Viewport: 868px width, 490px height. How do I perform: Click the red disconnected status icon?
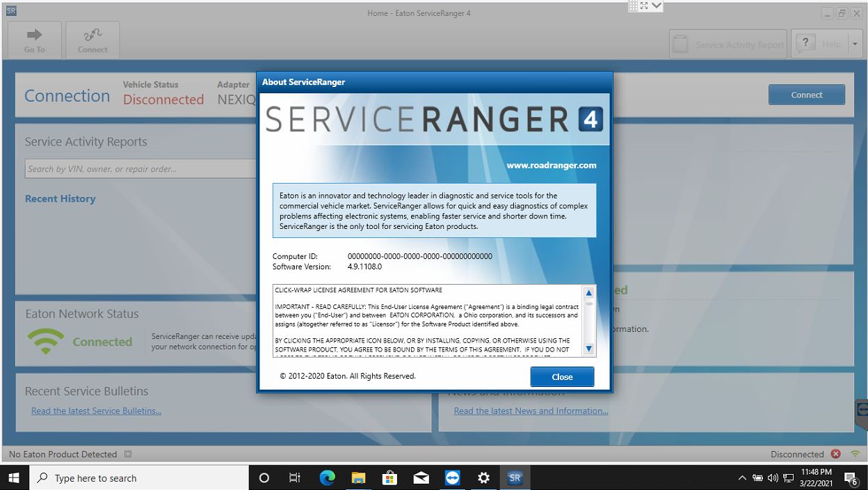point(836,454)
